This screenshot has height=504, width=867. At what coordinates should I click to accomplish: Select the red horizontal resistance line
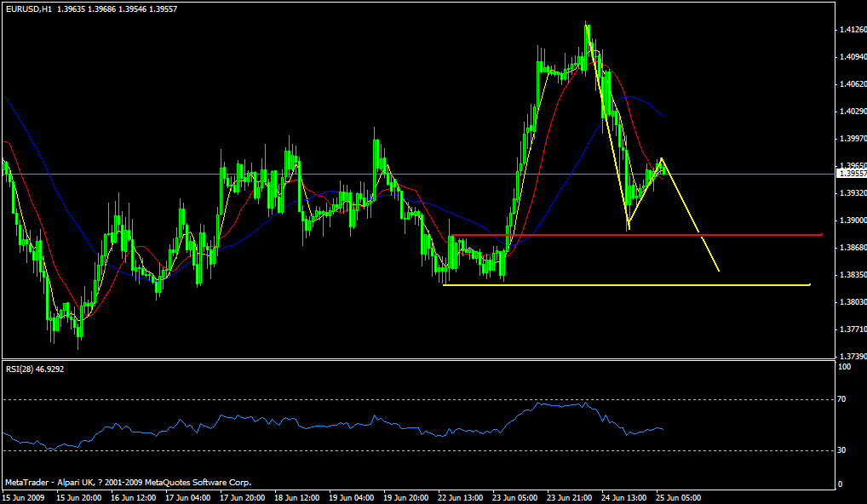(636, 235)
